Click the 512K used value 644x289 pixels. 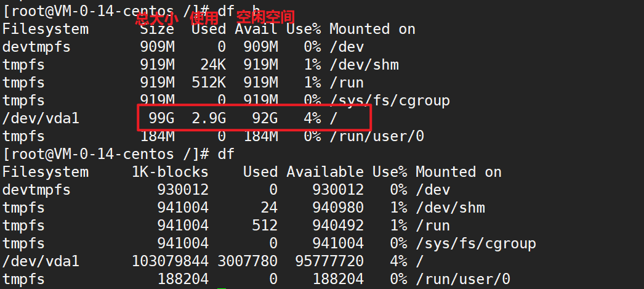click(209, 83)
